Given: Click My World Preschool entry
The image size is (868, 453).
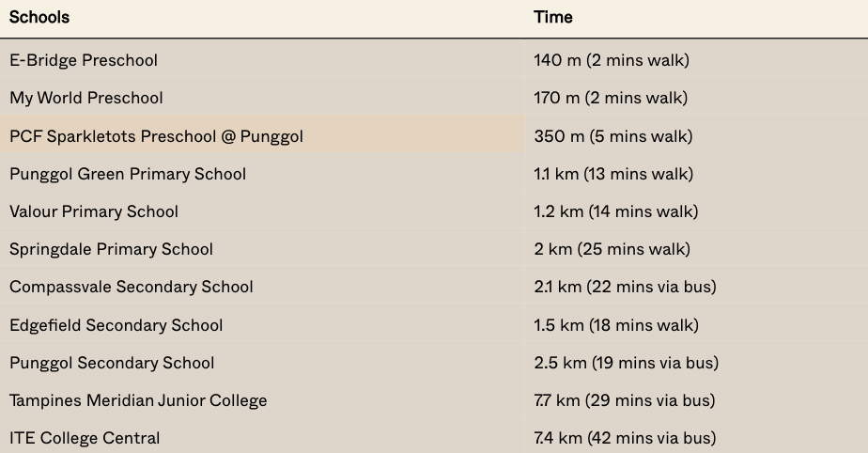Looking at the screenshot, I should point(86,98).
